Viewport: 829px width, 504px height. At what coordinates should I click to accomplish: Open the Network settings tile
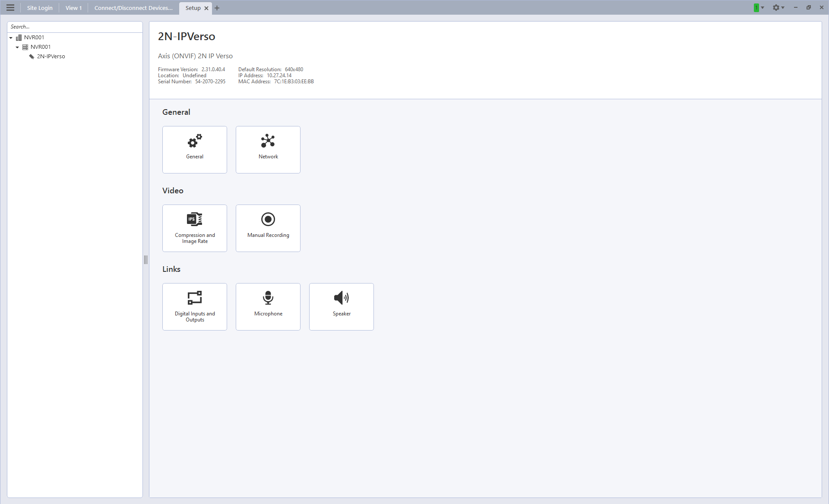click(x=268, y=149)
